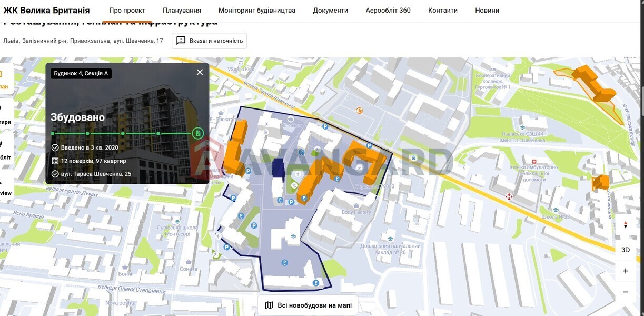Viewport: 644px width, 316px height.
Task: Click the clinic red cross map icon
Action: pos(534,161)
